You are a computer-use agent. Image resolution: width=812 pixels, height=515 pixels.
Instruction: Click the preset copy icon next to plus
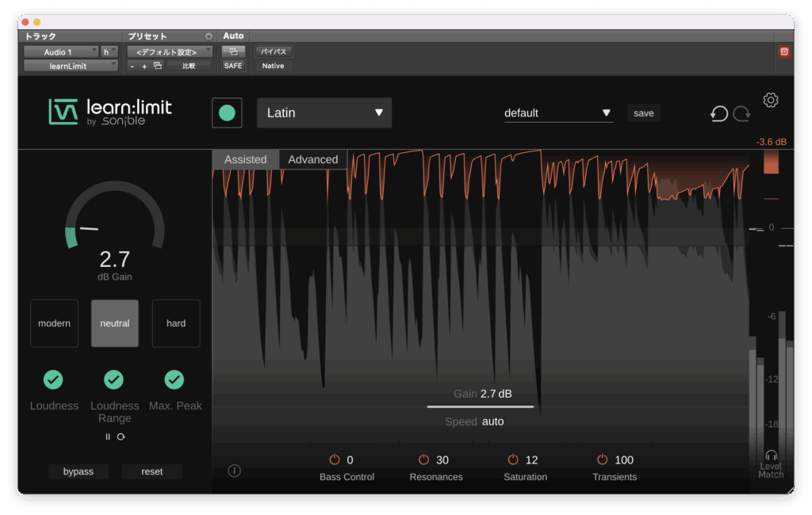(158, 66)
